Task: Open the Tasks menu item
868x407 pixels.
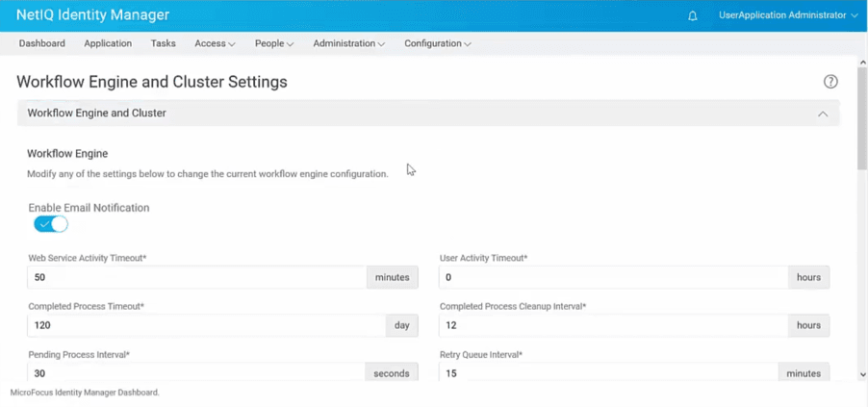Action: (x=164, y=43)
